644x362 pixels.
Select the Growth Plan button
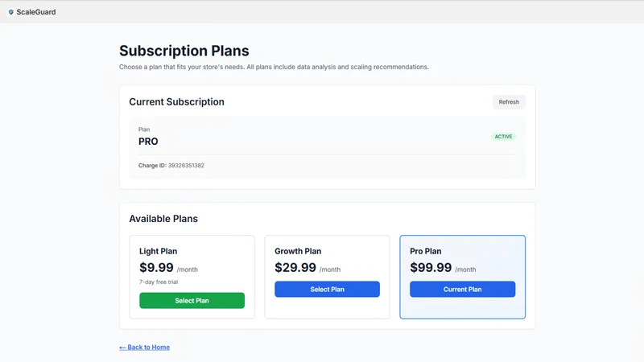(x=327, y=289)
